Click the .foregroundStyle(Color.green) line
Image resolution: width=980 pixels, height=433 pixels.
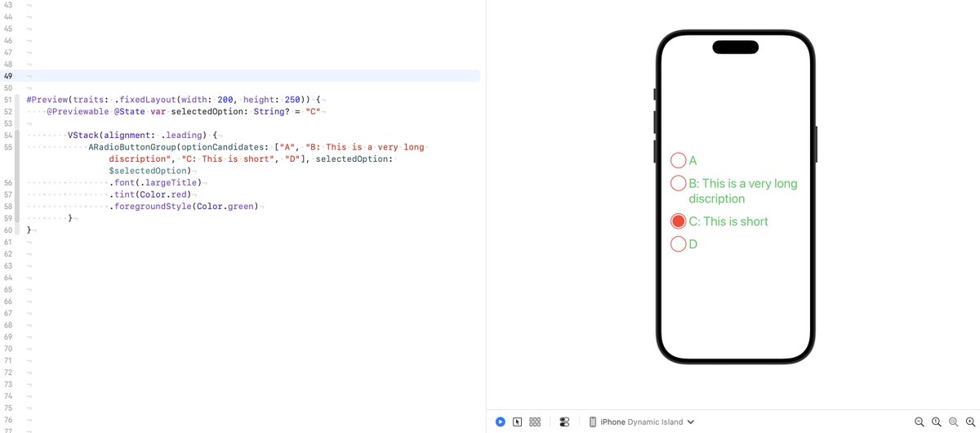(x=185, y=207)
